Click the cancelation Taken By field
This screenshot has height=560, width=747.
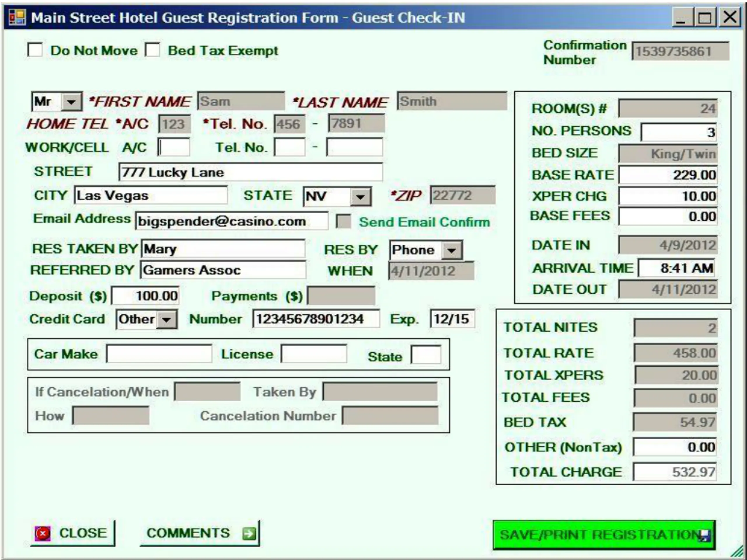pyautogui.click(x=380, y=391)
